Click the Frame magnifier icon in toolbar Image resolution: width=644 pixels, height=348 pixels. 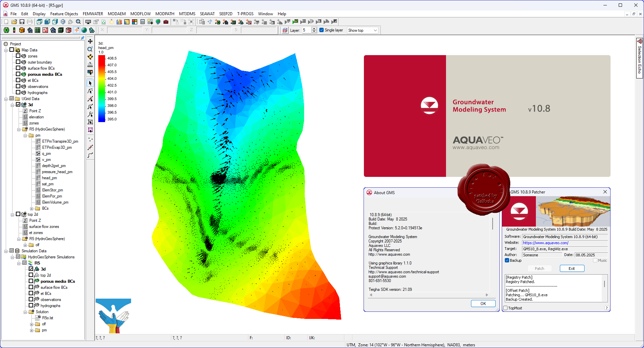78,22
